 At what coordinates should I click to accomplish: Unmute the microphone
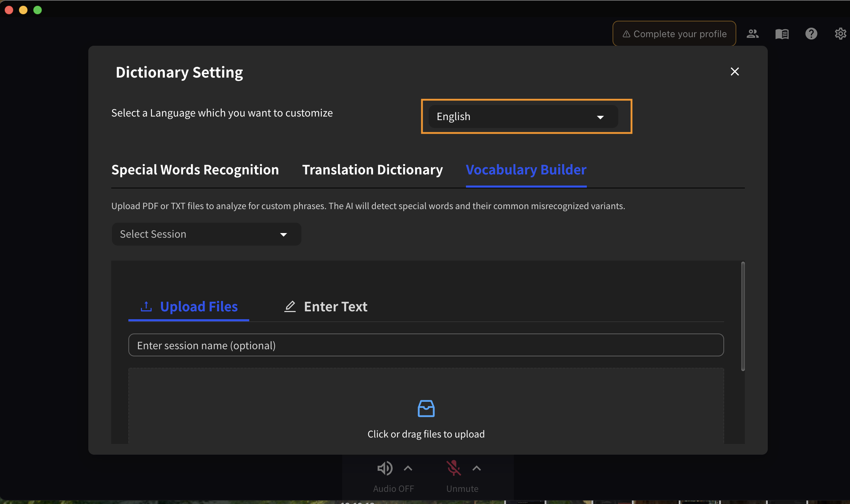(x=453, y=468)
